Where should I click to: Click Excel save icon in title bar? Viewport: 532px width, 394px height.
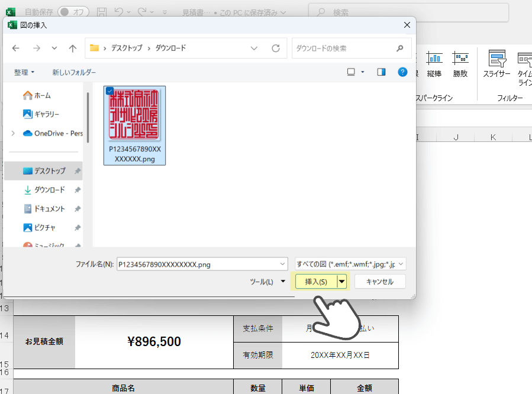pos(101,12)
